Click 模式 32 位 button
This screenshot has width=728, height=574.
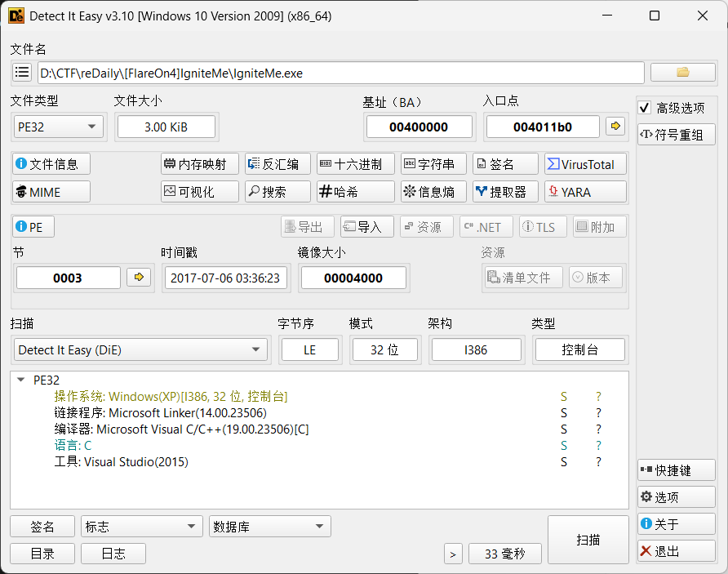tap(385, 349)
